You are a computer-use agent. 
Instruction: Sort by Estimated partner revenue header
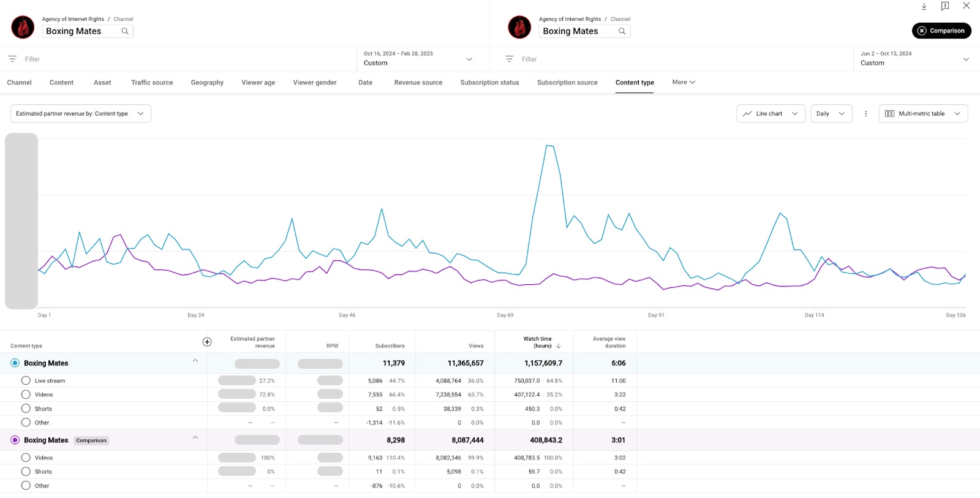tap(252, 342)
